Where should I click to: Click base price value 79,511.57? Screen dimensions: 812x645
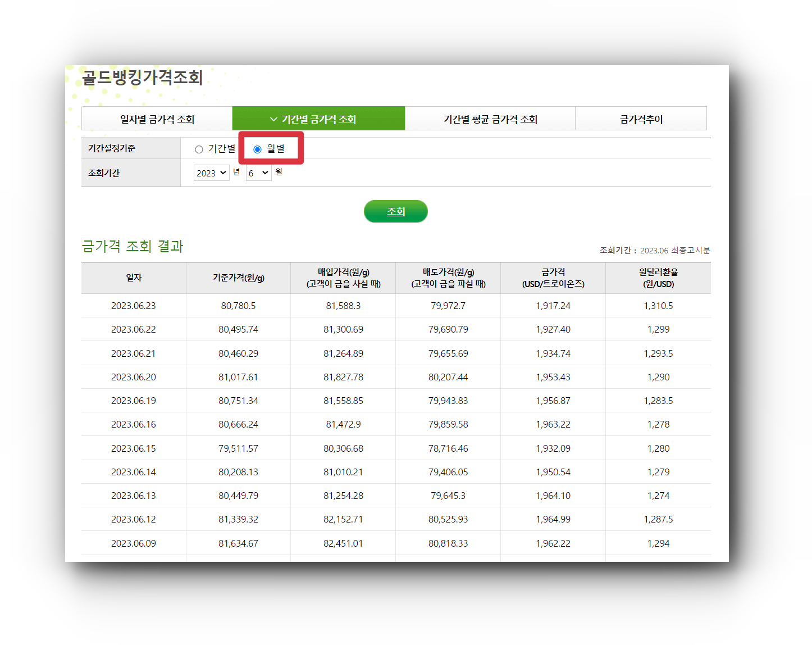click(x=238, y=448)
